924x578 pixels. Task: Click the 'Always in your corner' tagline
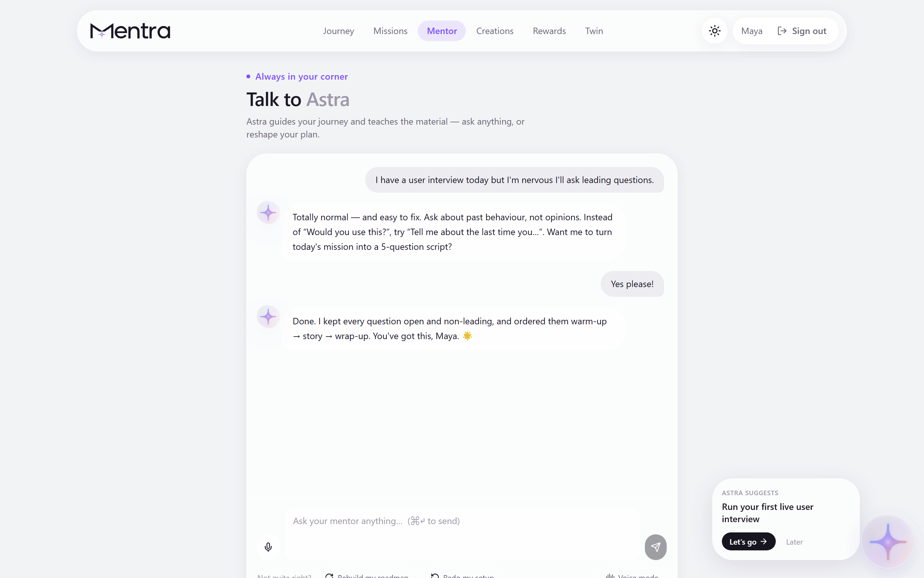click(301, 76)
